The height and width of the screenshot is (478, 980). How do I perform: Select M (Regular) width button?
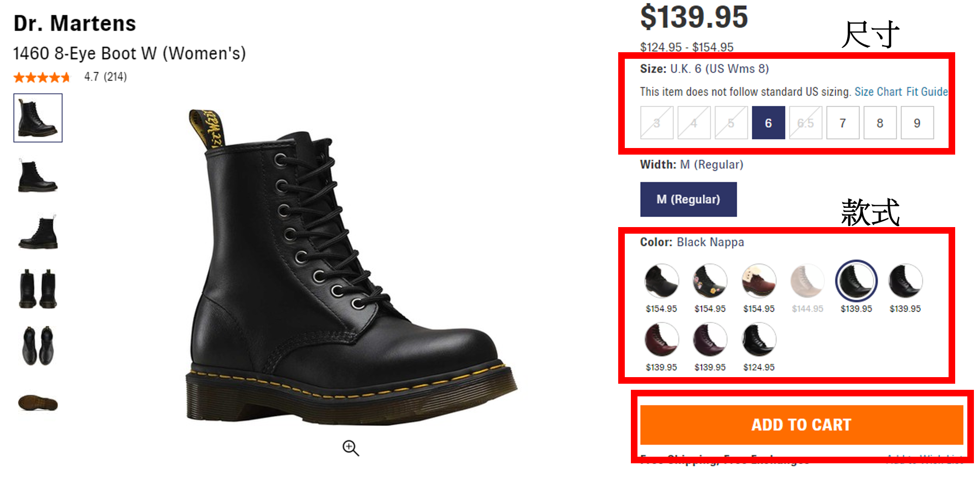pos(688,199)
